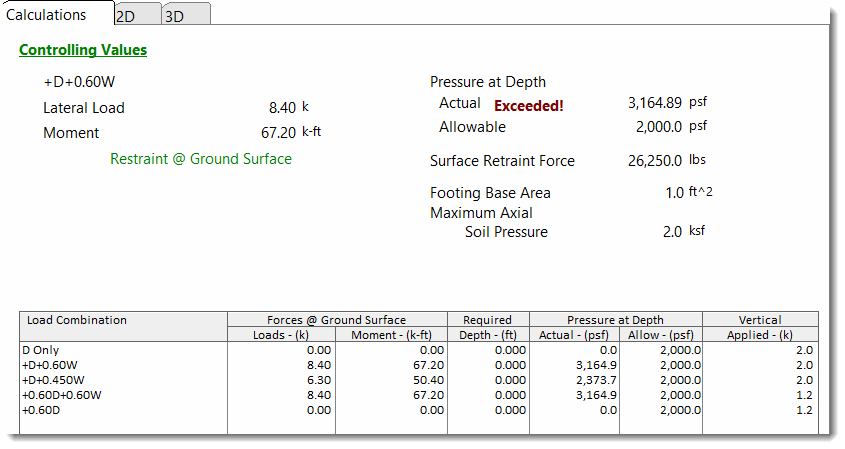
Task: Click 'Restraint @ Ground Surface' text
Action: pos(201,159)
